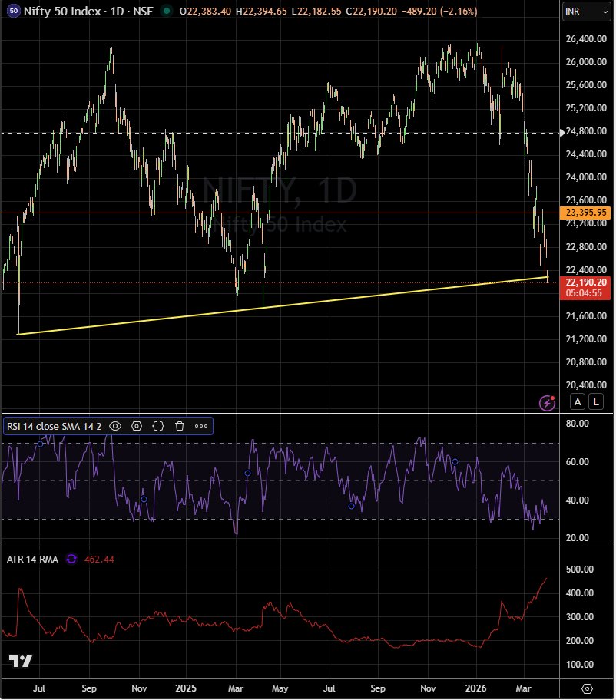This screenshot has width=616, height=700.
Task: Open RSI source code braces icon
Action: click(158, 426)
